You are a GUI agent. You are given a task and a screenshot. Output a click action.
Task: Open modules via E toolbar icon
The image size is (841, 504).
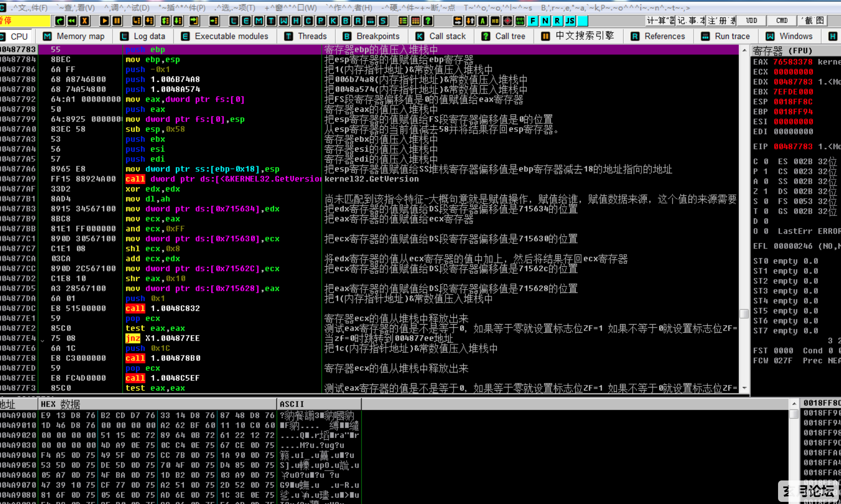tap(246, 21)
